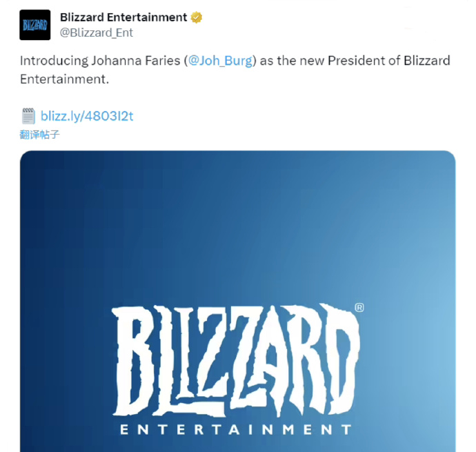The height and width of the screenshot is (452, 476).
Task: Open the @Blizzard_Ent handle
Action: click(97, 32)
